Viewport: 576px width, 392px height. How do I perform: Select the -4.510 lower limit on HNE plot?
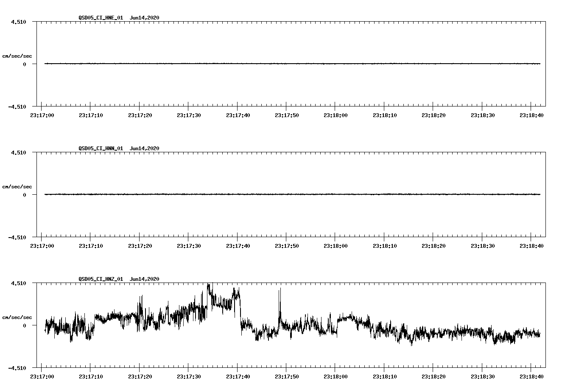coord(17,106)
